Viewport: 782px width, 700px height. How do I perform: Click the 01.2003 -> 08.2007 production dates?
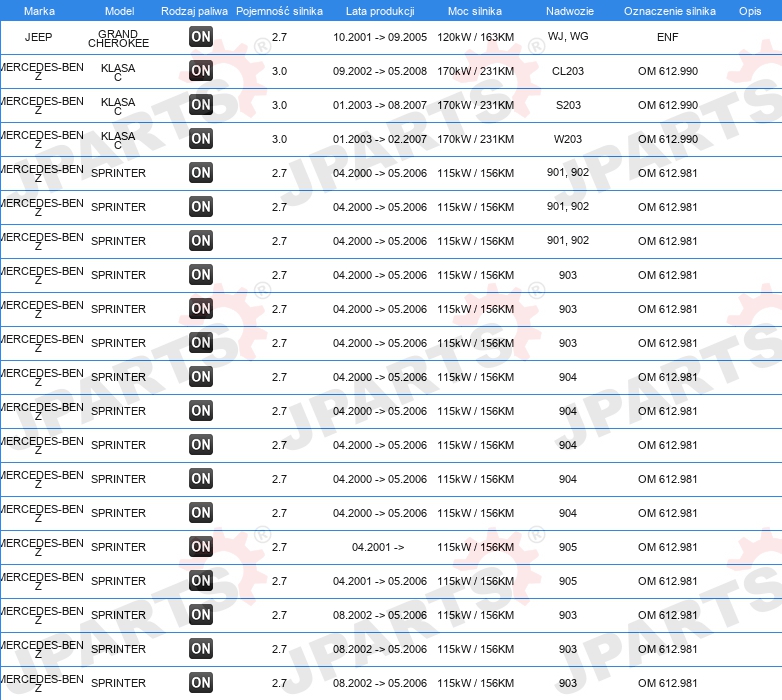(380, 105)
